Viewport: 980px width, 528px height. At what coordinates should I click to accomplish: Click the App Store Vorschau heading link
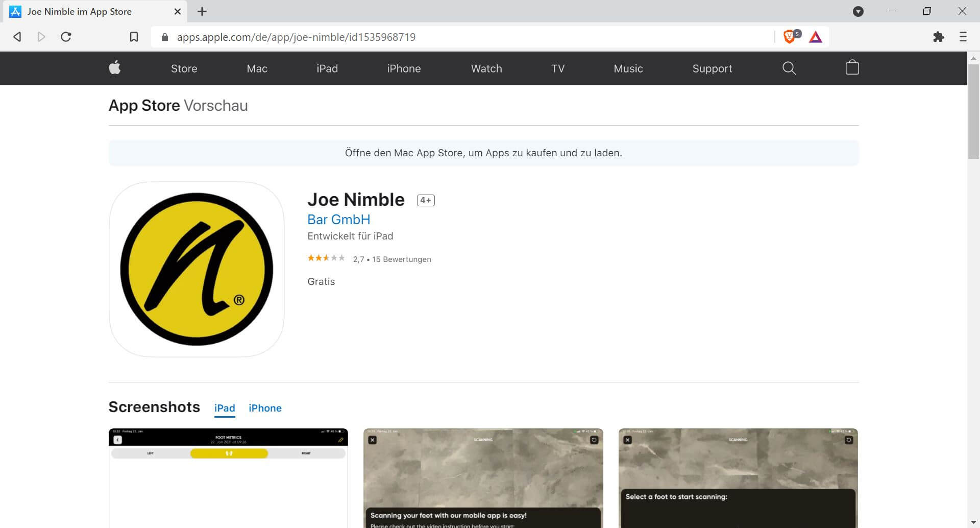[x=178, y=105]
